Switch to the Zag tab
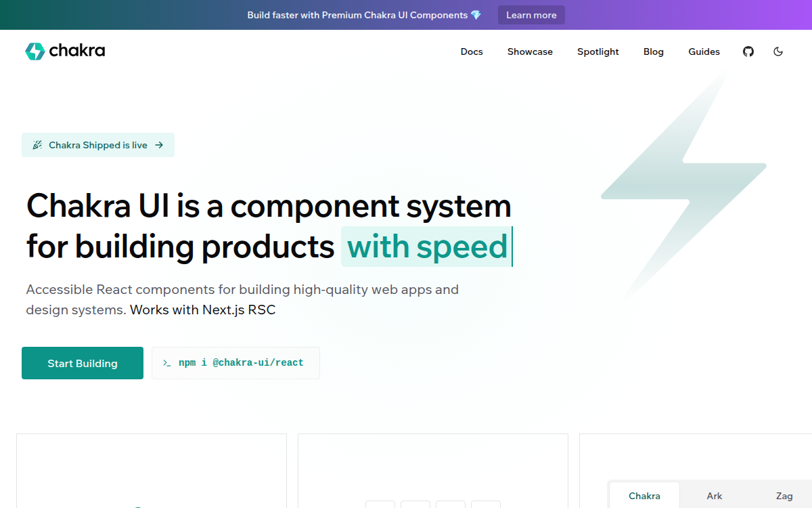The image size is (812, 508). tap(784, 496)
